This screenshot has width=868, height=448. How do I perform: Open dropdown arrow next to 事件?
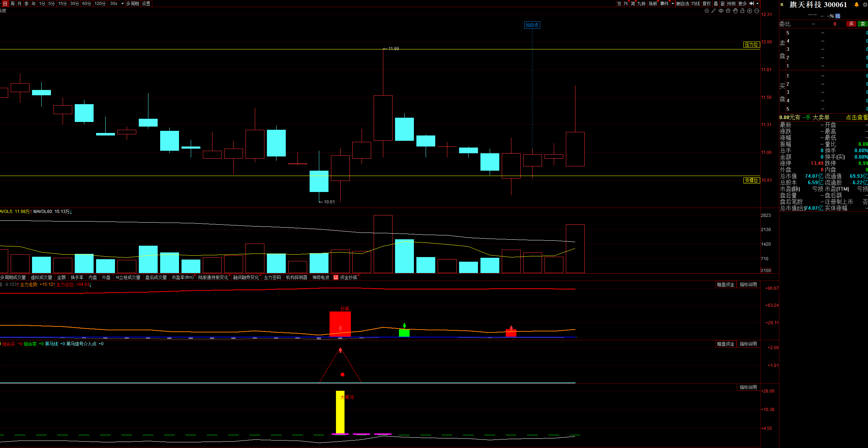(673, 4)
